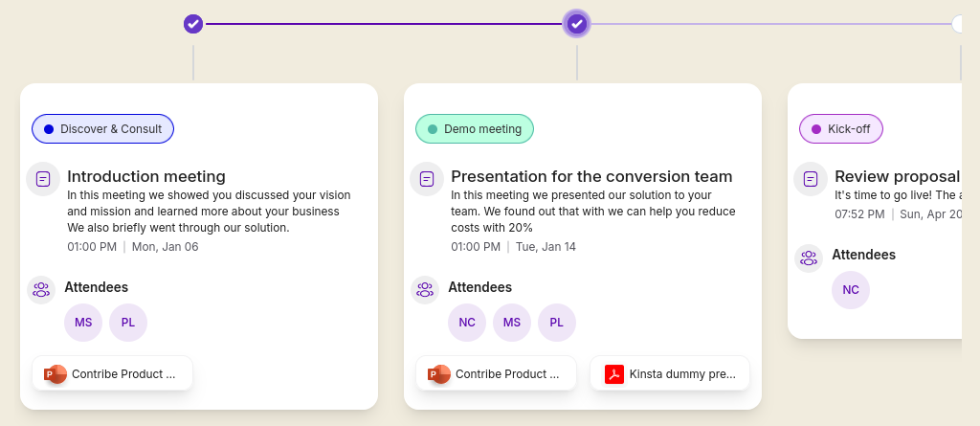The height and width of the screenshot is (426, 980).
Task: Open the Introduction meeting title
Action: pos(146,176)
